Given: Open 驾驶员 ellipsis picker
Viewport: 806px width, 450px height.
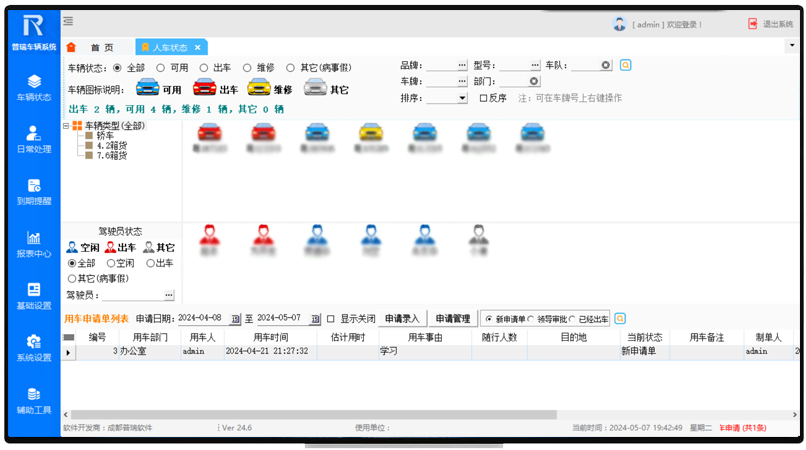Looking at the screenshot, I should (x=169, y=295).
